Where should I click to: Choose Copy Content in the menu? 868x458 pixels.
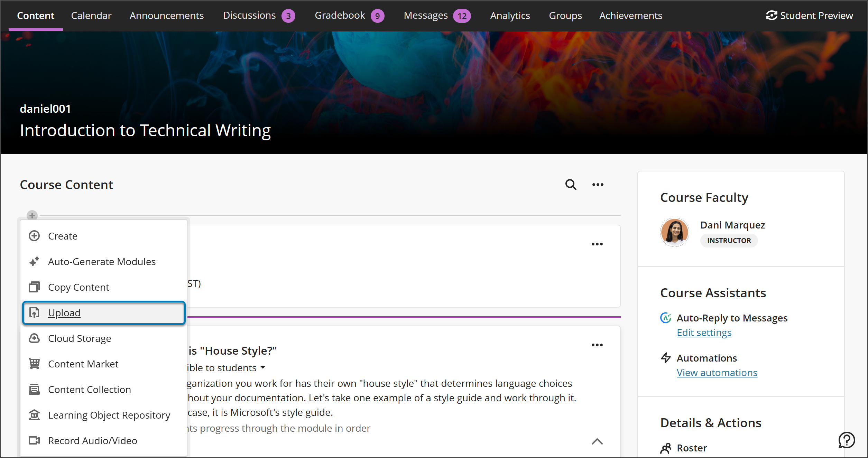79,287
